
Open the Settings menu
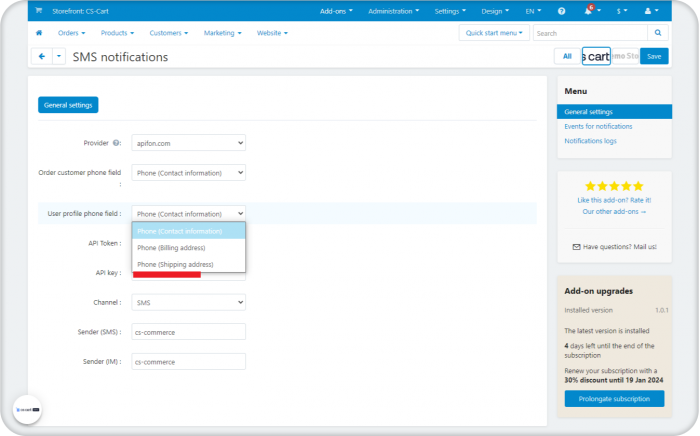[x=450, y=11]
